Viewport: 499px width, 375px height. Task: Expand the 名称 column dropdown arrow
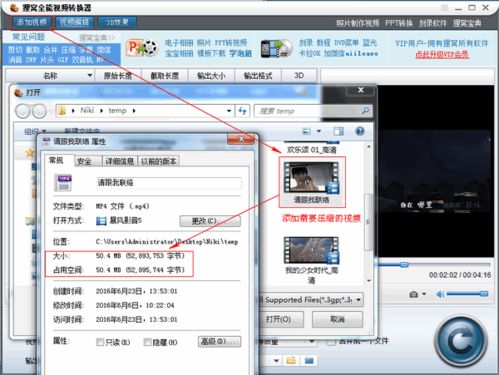tap(90, 76)
